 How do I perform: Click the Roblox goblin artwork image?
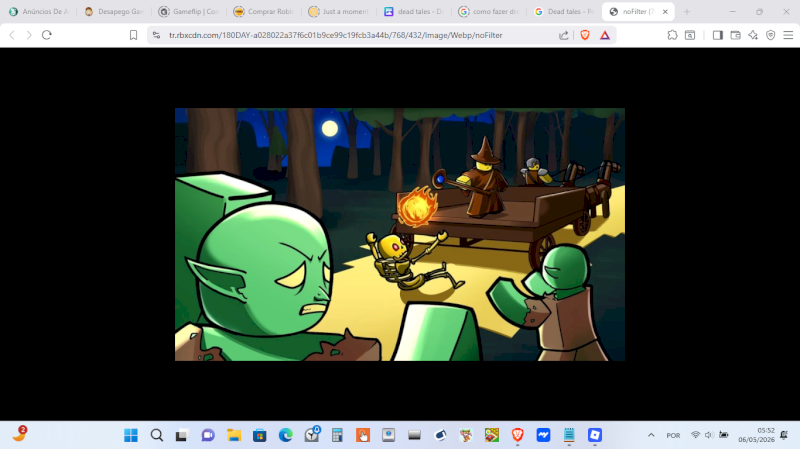399,234
